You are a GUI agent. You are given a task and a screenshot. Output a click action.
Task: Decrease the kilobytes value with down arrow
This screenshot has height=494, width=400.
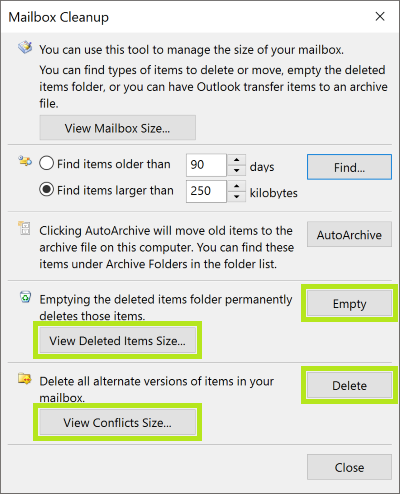tap(237, 197)
